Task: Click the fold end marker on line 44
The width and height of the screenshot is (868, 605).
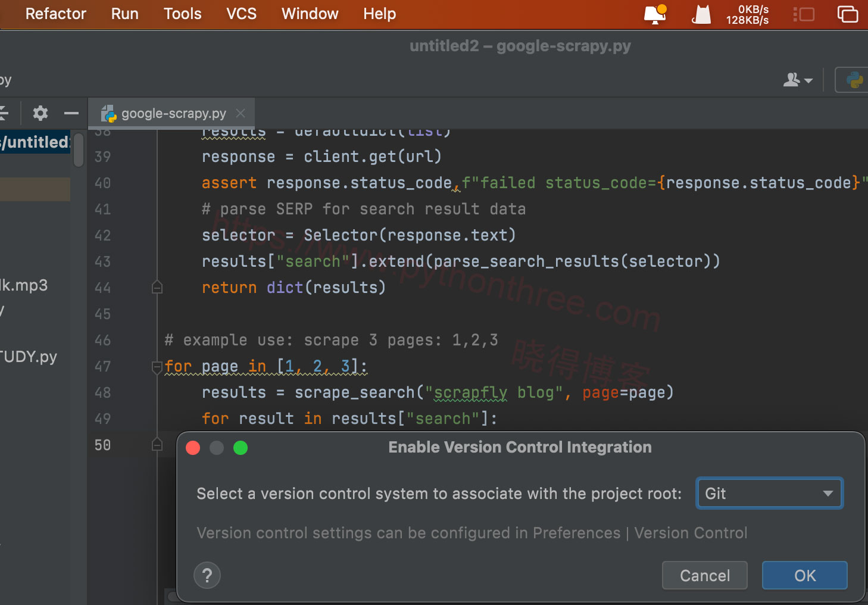Action: pos(157,288)
